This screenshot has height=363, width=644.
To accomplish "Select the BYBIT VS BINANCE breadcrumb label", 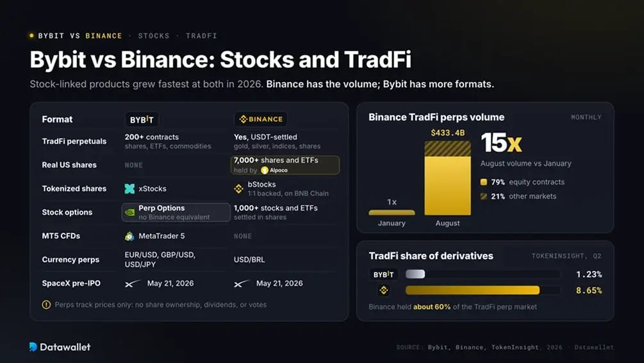I will (x=80, y=36).
